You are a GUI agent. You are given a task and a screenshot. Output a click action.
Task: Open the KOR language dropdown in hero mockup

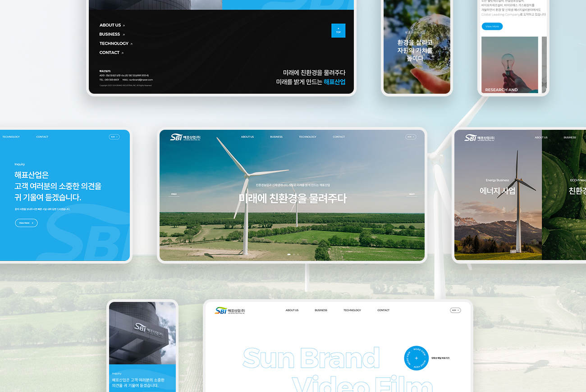411,137
